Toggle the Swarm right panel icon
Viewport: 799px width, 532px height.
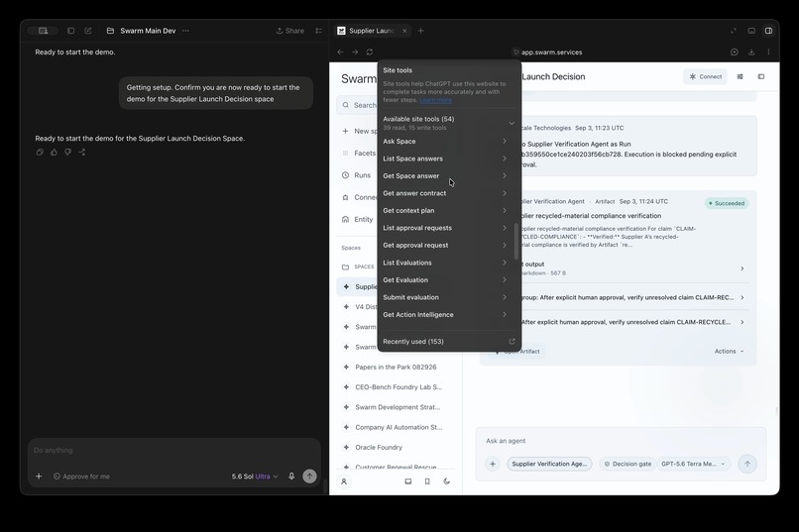[761, 77]
